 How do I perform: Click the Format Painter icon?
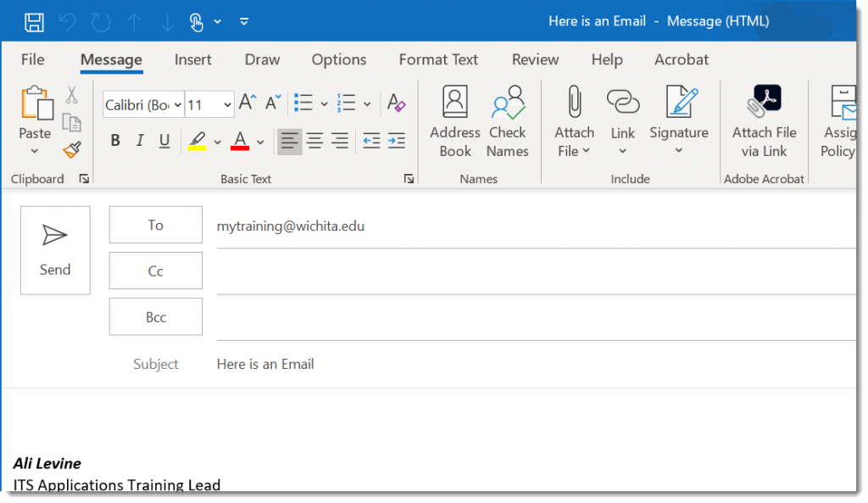(x=71, y=148)
